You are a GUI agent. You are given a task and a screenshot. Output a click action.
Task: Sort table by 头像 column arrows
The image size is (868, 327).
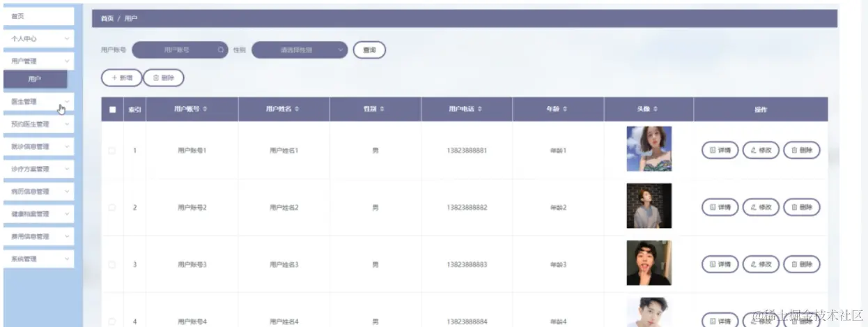tap(656, 109)
